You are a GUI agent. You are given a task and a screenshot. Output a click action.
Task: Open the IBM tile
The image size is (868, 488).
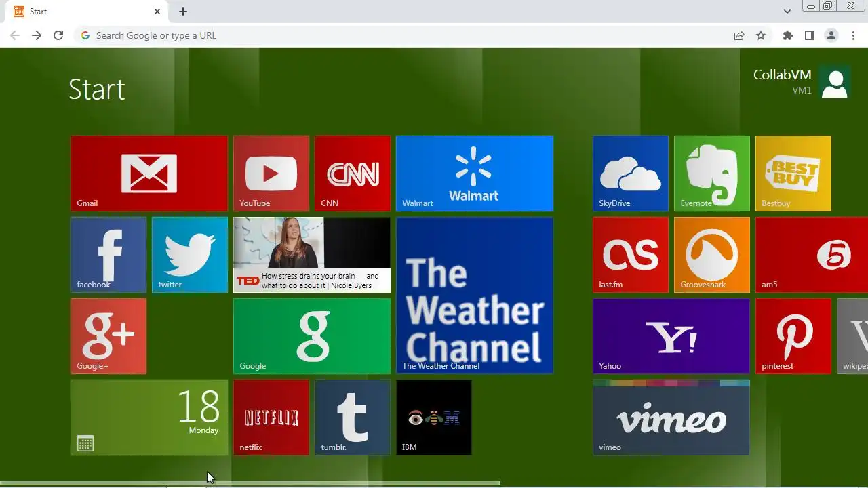[x=434, y=418]
